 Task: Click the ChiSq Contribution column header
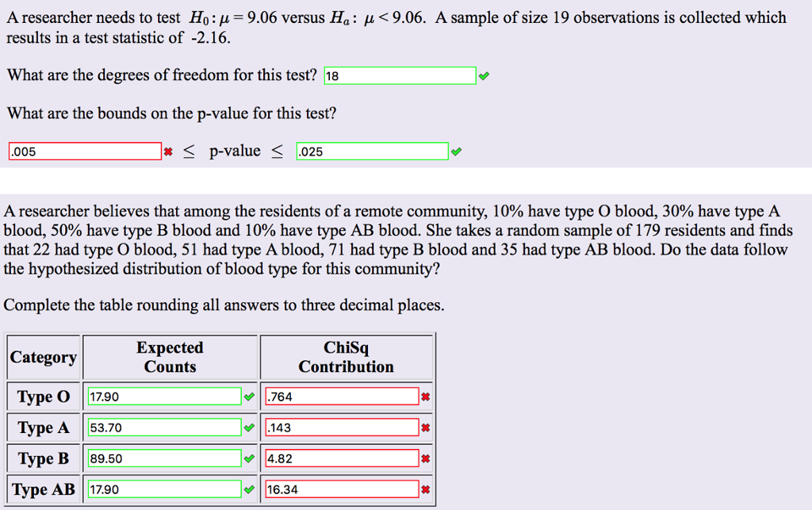click(x=347, y=356)
